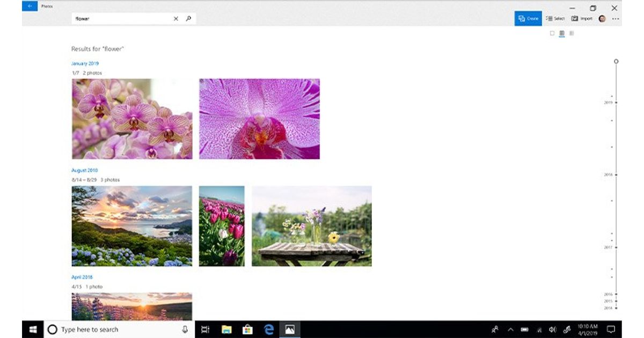
Task: Open Microsoft Edge from the taskbar
Action: click(269, 329)
